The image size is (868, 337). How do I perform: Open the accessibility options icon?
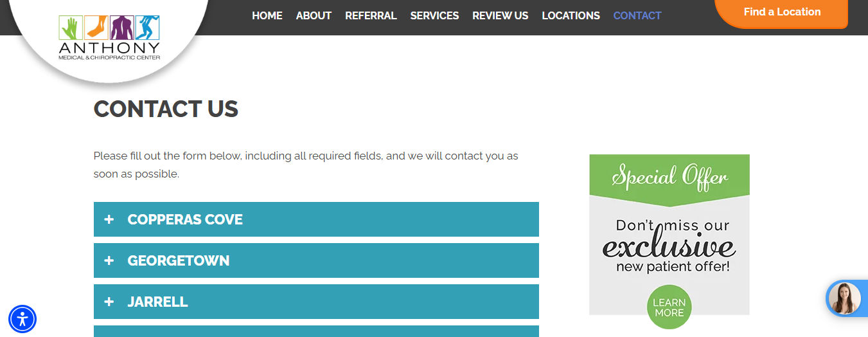click(x=22, y=319)
